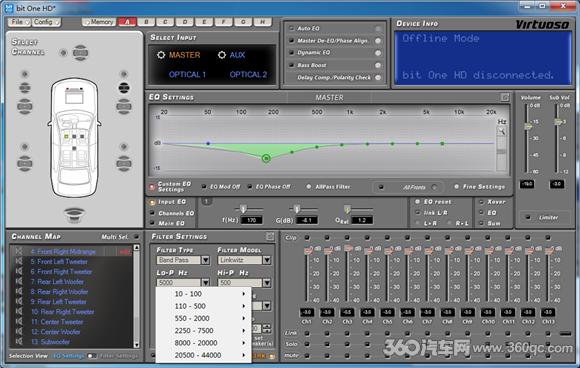580x368 pixels.
Task: Switch Selection View toggle to Filter Settings
Action: (x=92, y=356)
